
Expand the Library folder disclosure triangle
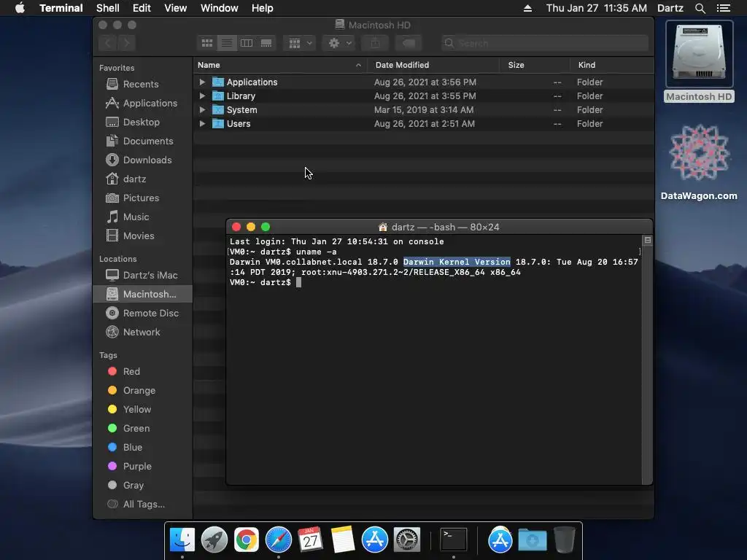click(x=202, y=96)
